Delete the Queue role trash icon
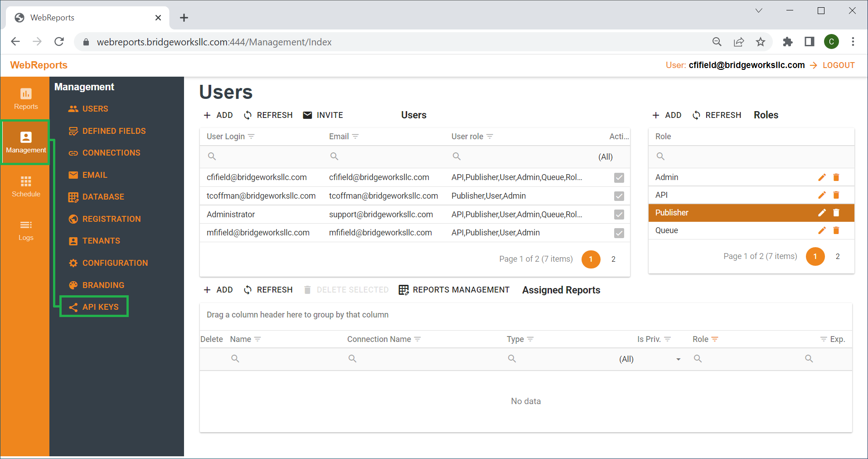This screenshot has height=459, width=868. click(x=836, y=230)
